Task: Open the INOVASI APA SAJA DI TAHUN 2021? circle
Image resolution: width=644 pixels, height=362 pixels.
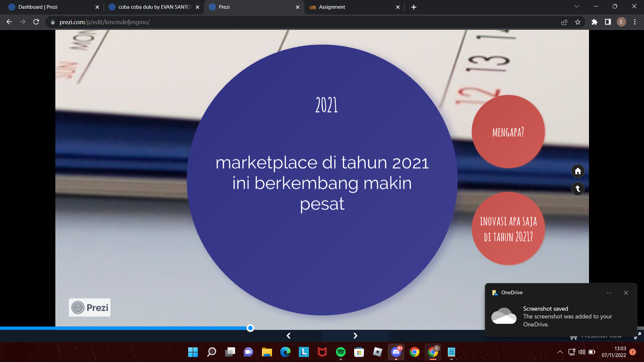Action: pyautogui.click(x=508, y=229)
